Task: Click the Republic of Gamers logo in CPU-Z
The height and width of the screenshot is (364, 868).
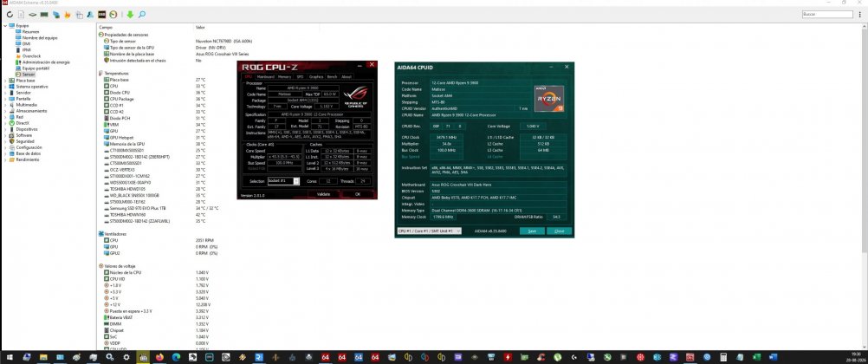Action: 356,96
